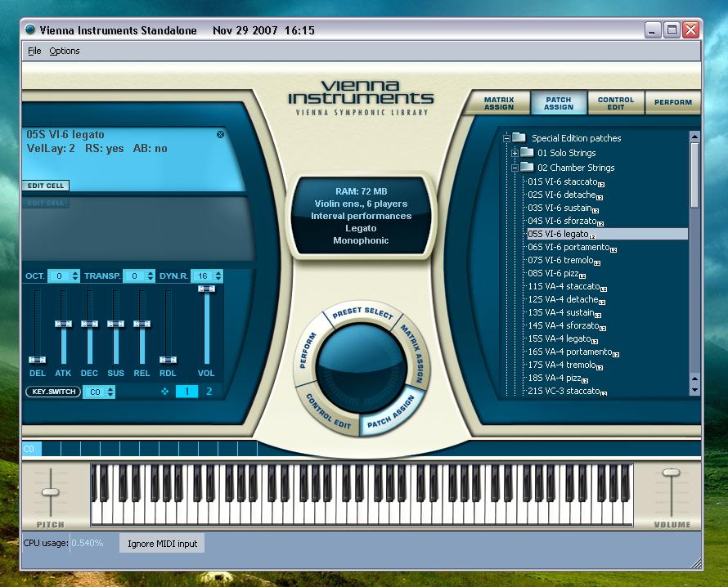Select Matrix Assign on the wheel
Screen dimensions: 728x587
[x=413, y=353]
